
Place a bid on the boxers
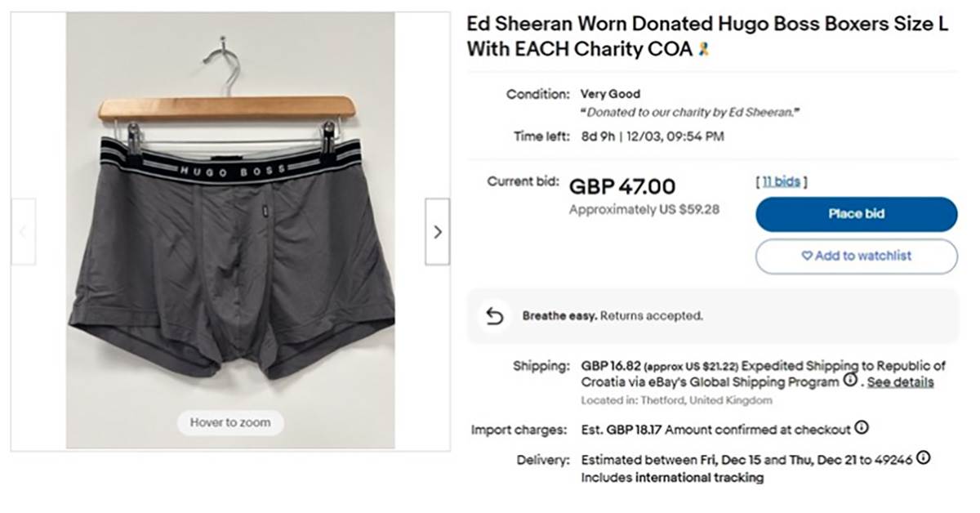856,214
